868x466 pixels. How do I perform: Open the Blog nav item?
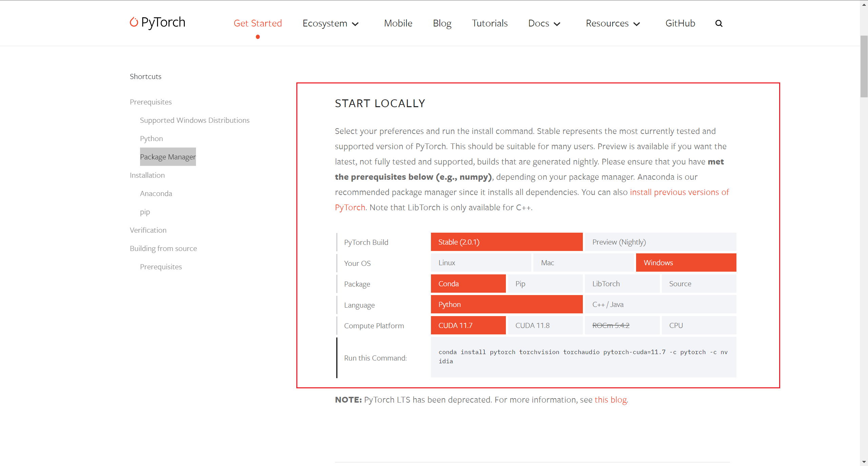point(442,23)
